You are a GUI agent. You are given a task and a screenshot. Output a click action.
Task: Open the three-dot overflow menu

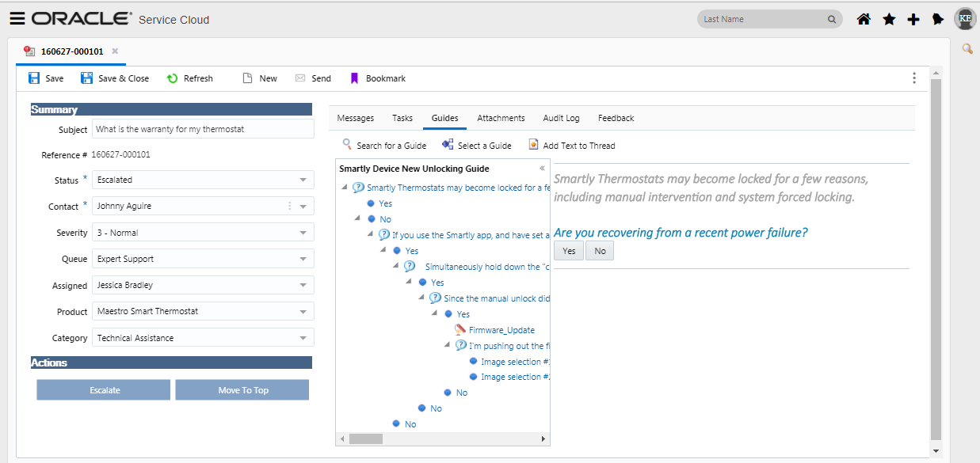pyautogui.click(x=913, y=78)
